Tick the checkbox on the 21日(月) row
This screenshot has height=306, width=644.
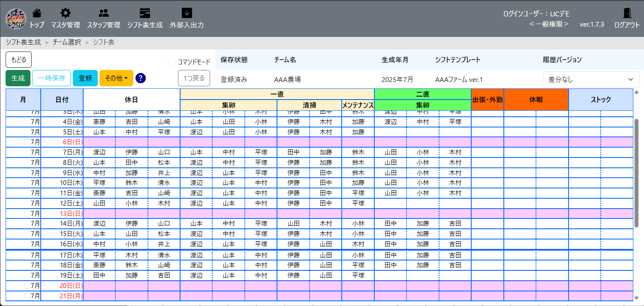tap(27, 296)
